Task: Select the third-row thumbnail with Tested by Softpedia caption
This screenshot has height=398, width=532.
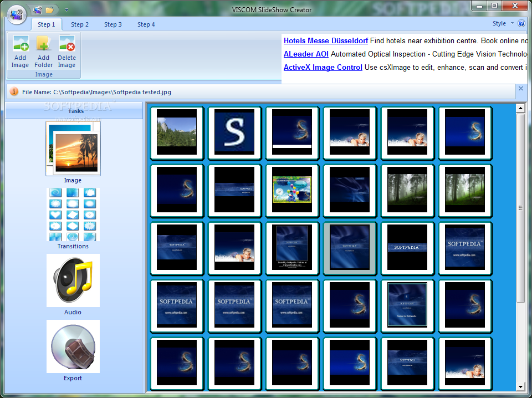Action: click(x=292, y=248)
